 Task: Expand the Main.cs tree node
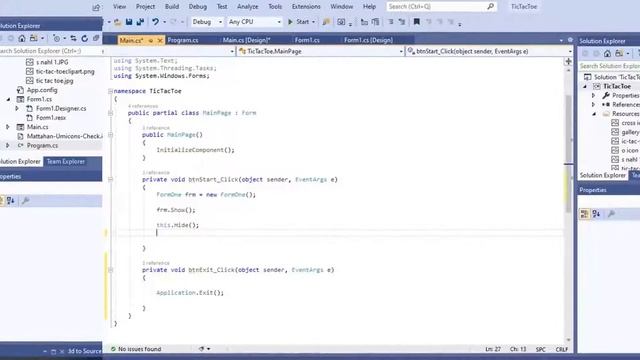[8, 127]
